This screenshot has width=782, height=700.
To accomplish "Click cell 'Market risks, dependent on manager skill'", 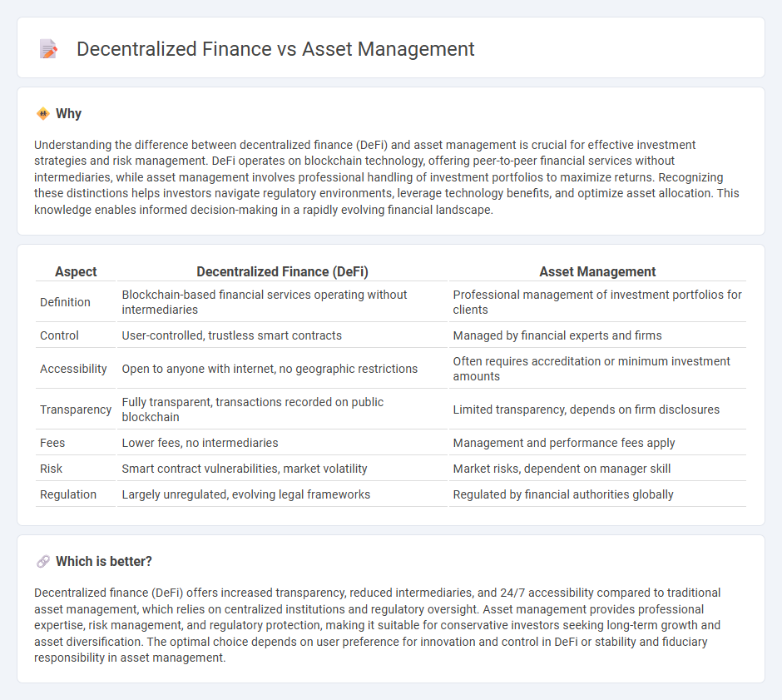I will pos(597,469).
